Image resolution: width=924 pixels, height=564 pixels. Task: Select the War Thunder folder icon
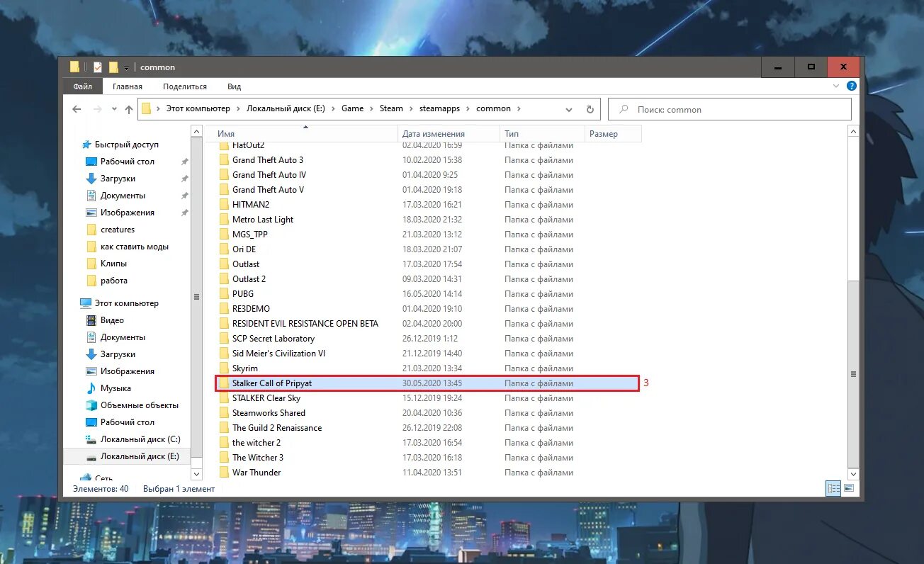[224, 473]
